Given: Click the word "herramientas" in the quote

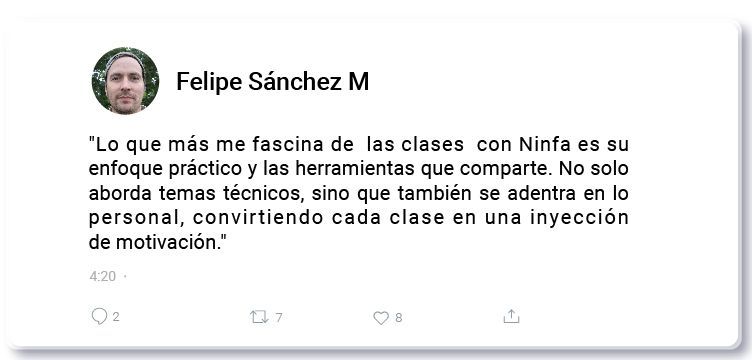Looking at the screenshot, I should point(354,169).
